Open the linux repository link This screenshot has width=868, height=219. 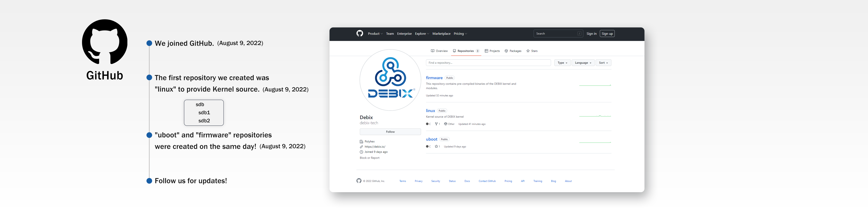430,111
